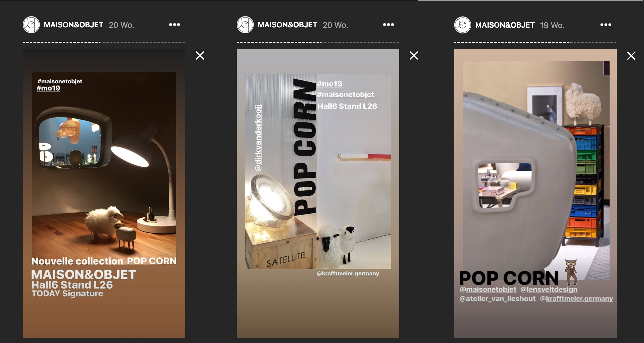Viewport: 644px width, 343px height.
Task: Click MAISON&OBJET username above the 19 Wo. story
Action: (x=505, y=25)
